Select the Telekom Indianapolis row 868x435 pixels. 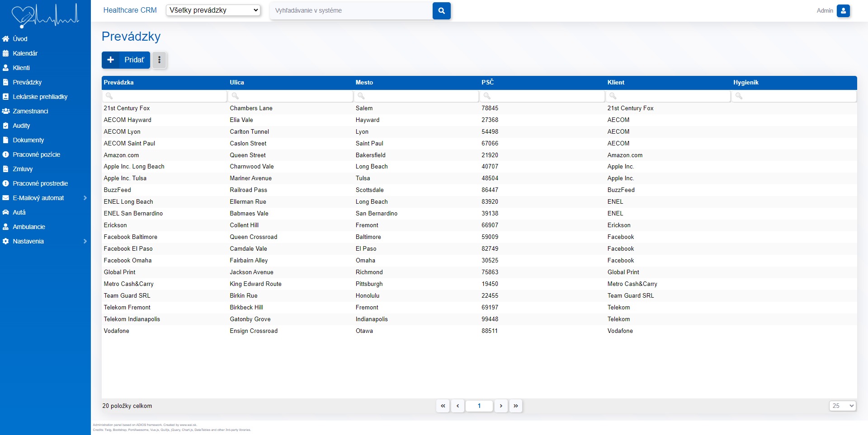(x=479, y=319)
